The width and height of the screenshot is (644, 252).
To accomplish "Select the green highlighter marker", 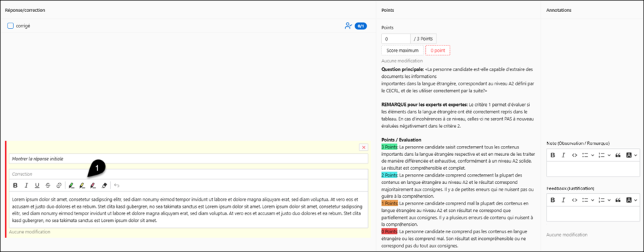I will pos(71,185).
